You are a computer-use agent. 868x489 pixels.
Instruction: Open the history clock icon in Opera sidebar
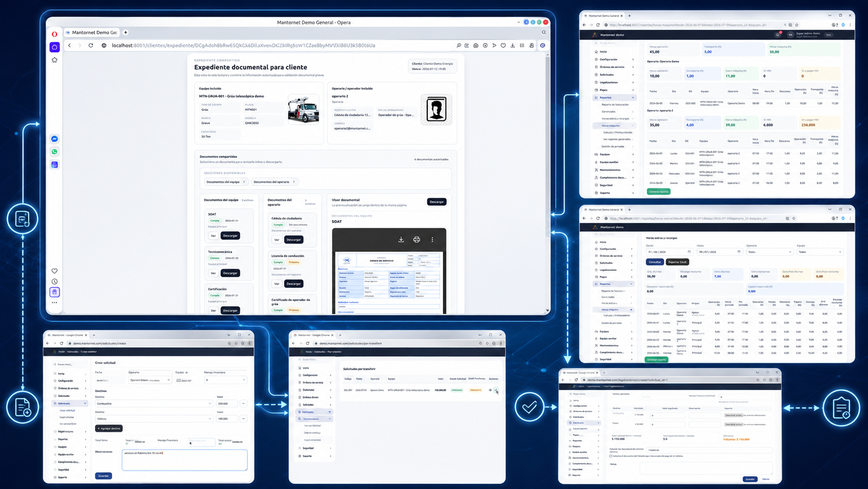55,282
